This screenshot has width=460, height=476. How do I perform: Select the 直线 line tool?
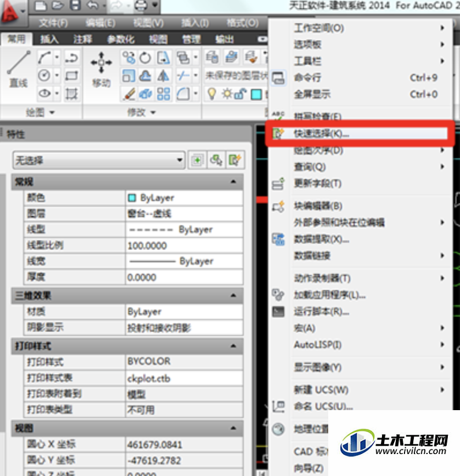coord(18,70)
